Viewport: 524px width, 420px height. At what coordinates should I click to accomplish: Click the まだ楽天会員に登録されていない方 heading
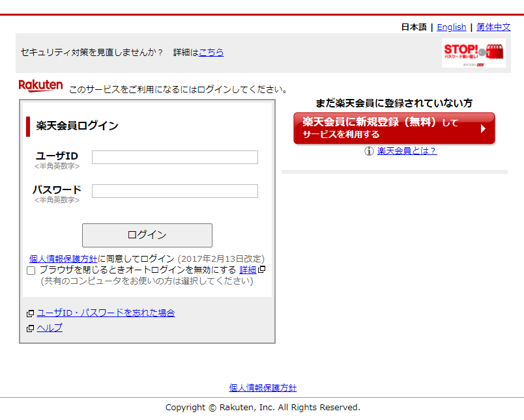(394, 103)
